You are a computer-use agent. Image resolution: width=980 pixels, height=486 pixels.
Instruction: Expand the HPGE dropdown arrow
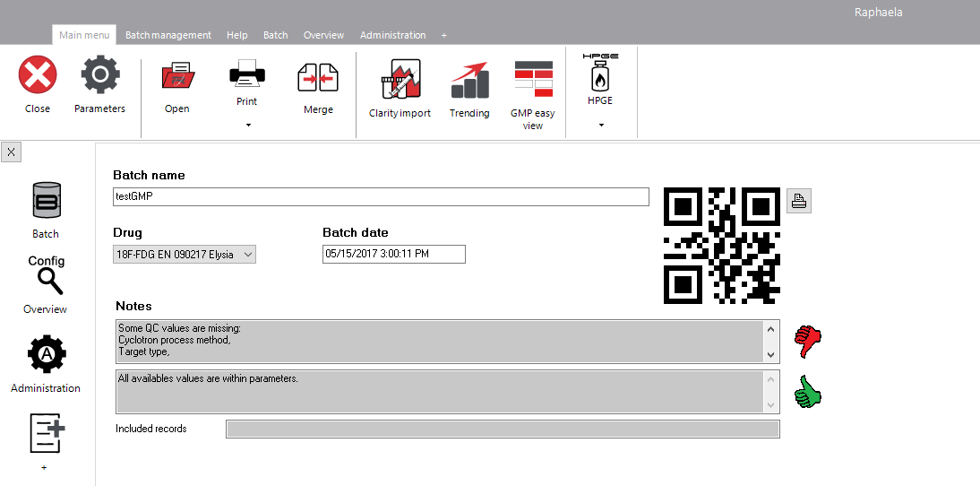601,126
